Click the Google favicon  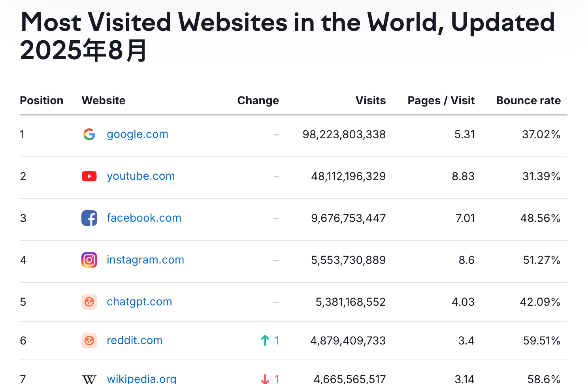coord(89,134)
